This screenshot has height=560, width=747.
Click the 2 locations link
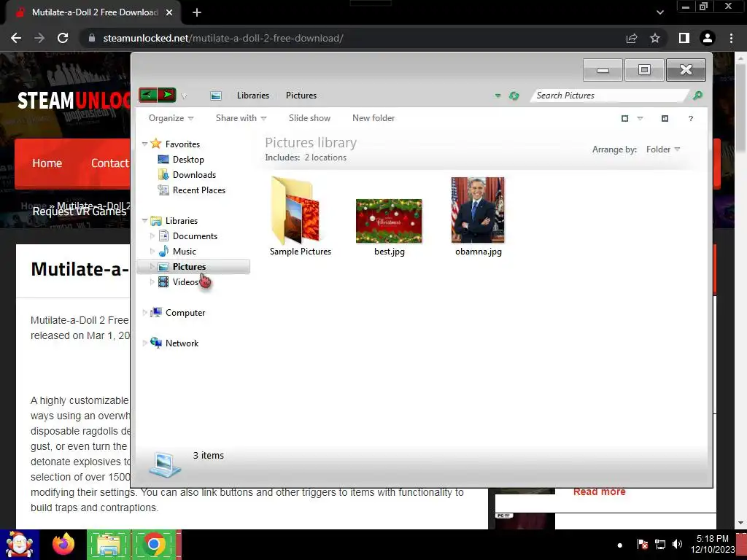pyautogui.click(x=325, y=157)
